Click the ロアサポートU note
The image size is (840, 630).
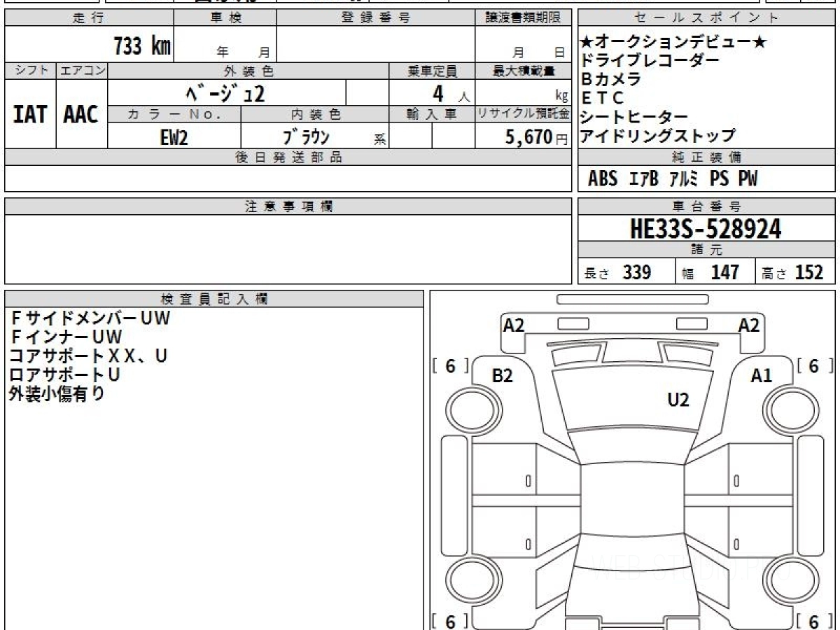64,374
